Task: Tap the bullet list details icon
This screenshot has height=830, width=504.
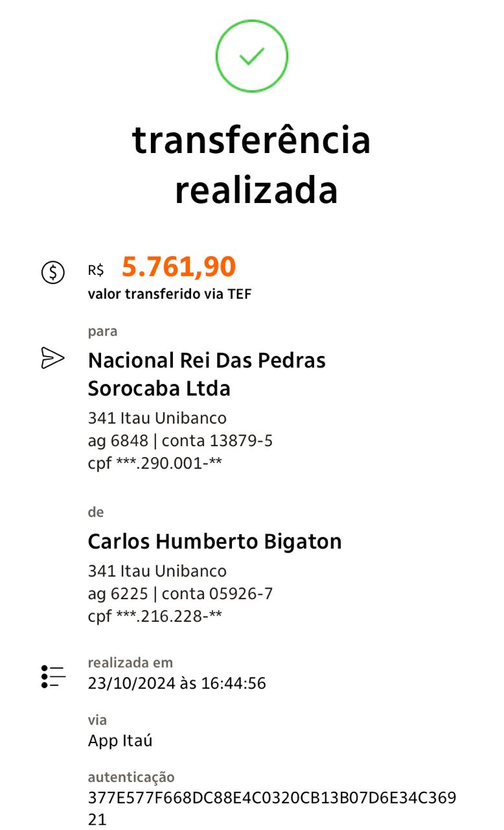Action: (x=52, y=676)
